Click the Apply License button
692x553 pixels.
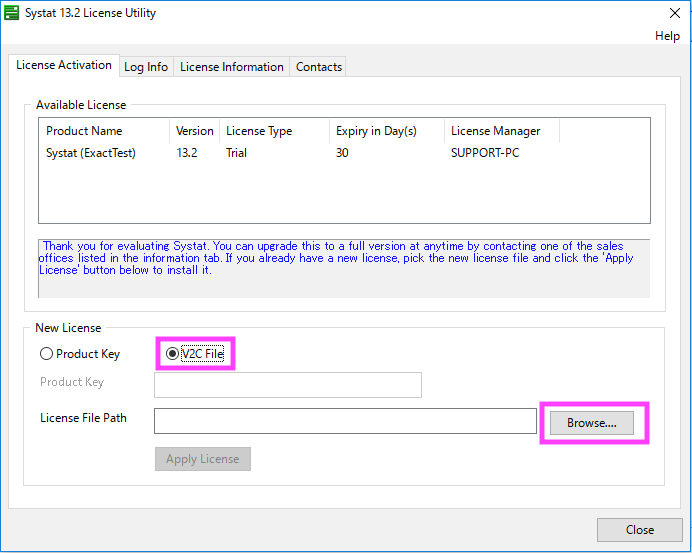tap(203, 459)
